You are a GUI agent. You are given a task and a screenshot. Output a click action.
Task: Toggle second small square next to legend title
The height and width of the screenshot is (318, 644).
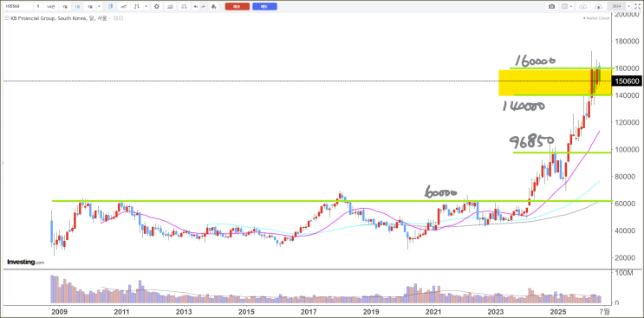click(121, 18)
